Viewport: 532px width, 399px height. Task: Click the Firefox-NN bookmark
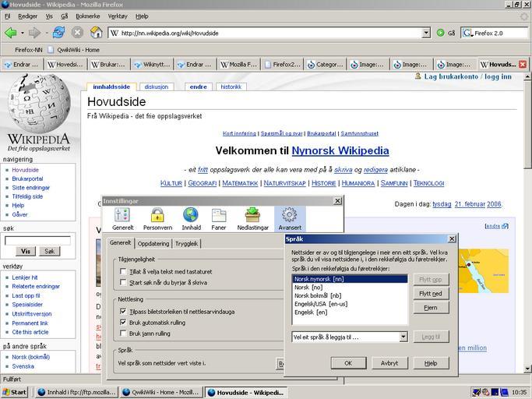(x=29, y=50)
